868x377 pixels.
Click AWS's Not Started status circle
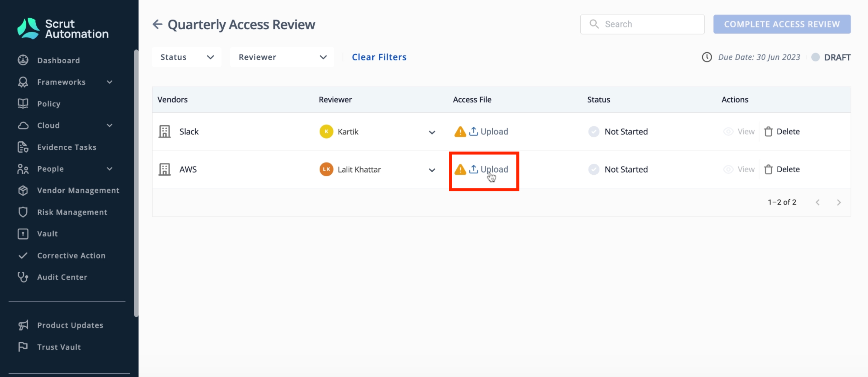point(593,169)
